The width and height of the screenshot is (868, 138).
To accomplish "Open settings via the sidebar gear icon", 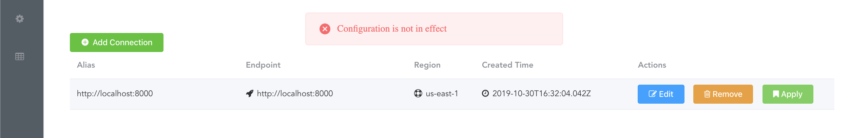I will coord(20,19).
